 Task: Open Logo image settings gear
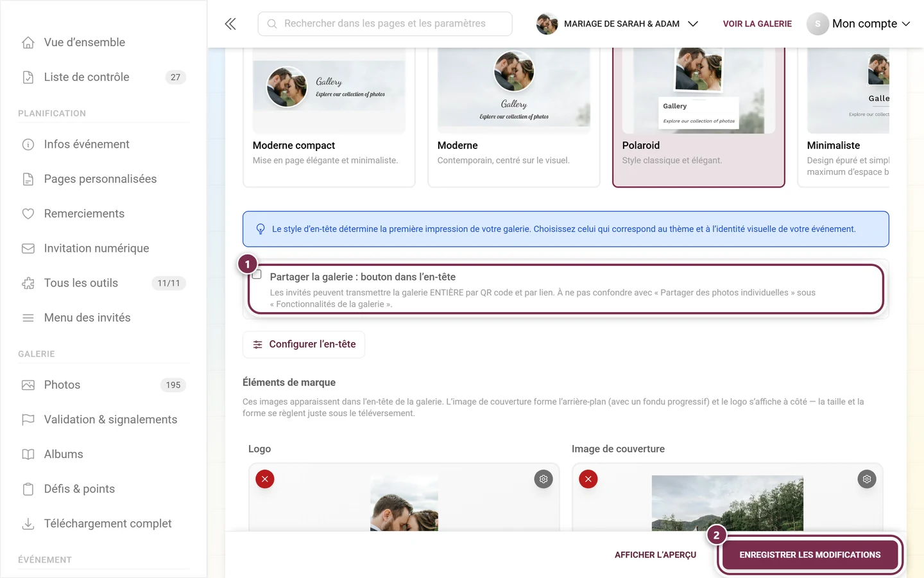tap(543, 479)
